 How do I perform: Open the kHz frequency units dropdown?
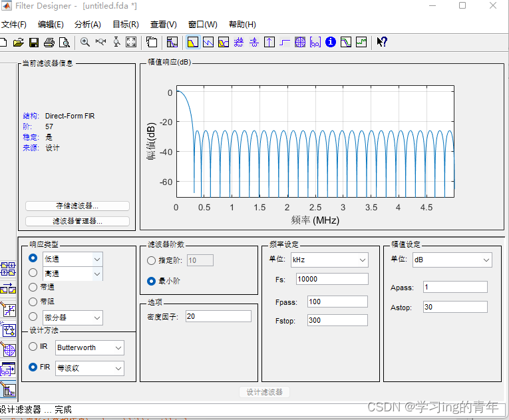329,260
